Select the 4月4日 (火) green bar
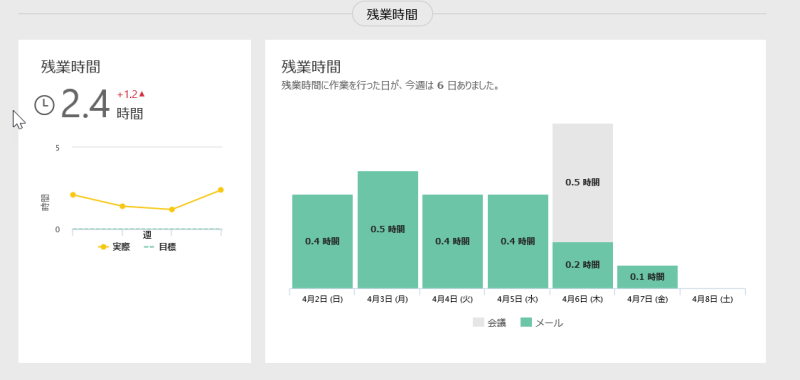The height and width of the screenshot is (380, 800). [453, 241]
